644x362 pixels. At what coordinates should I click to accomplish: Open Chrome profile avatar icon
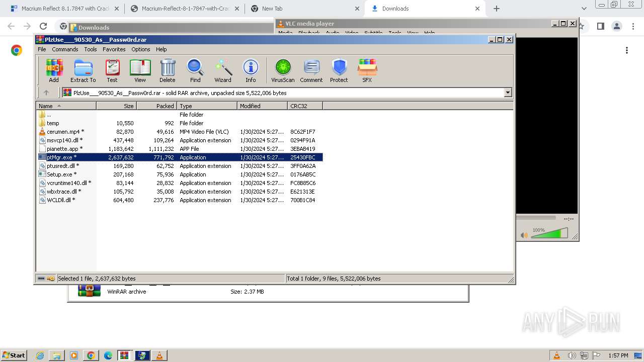[616, 26]
